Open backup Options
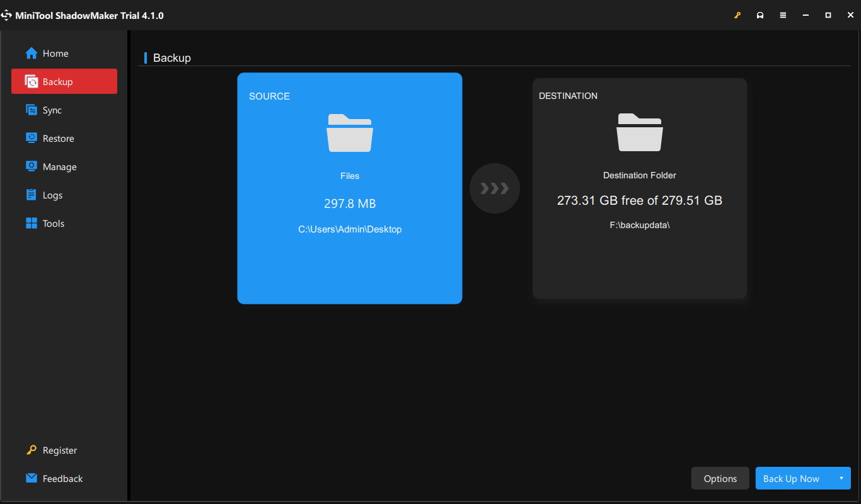This screenshot has height=504, width=861. click(720, 478)
